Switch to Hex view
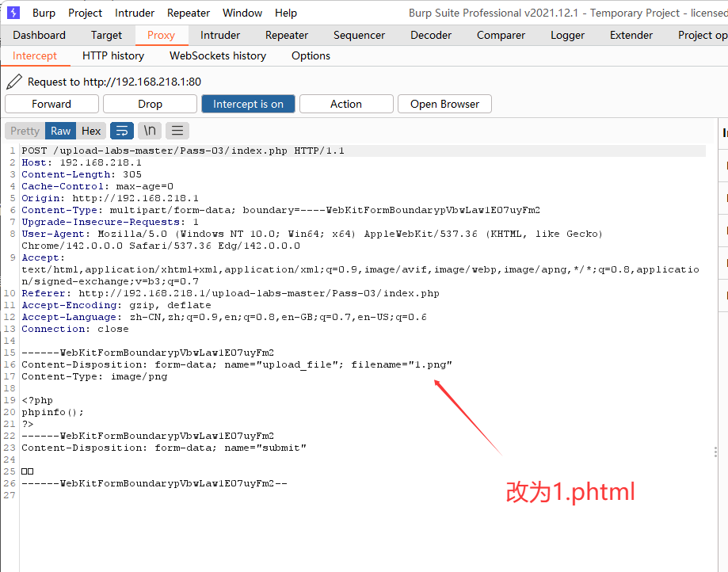The width and height of the screenshot is (728, 572). tap(91, 131)
